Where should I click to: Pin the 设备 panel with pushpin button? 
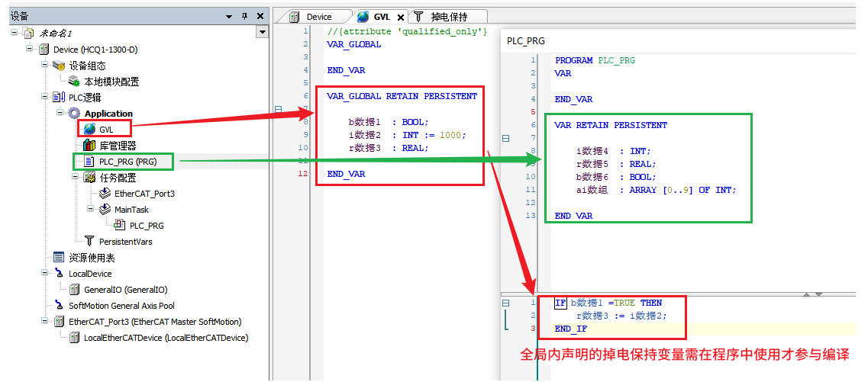(245, 17)
